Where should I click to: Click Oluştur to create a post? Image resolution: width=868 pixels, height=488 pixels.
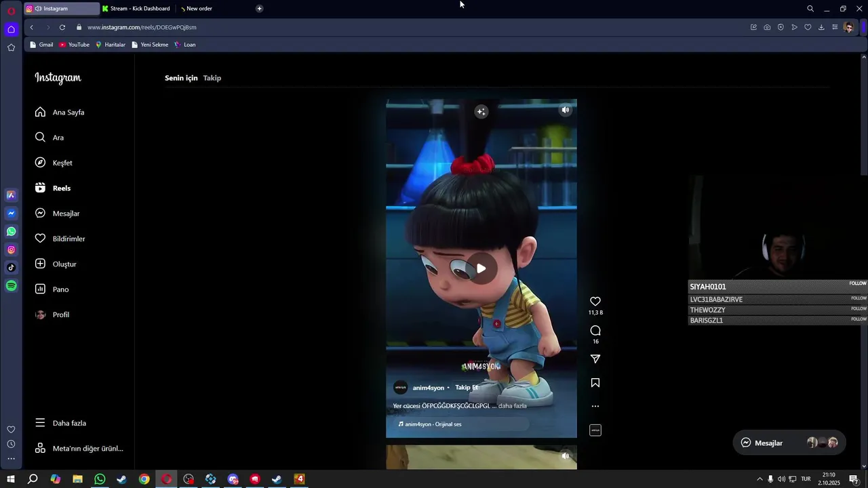tap(56, 264)
